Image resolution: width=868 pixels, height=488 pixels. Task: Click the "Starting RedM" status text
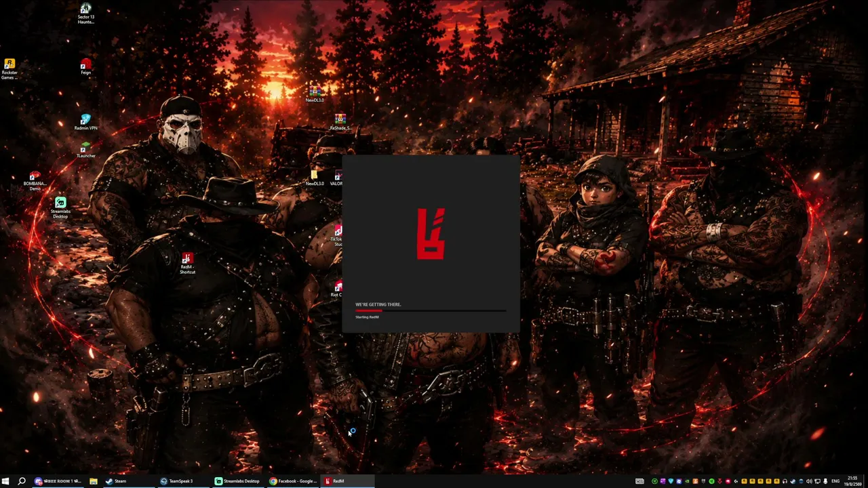(x=367, y=317)
